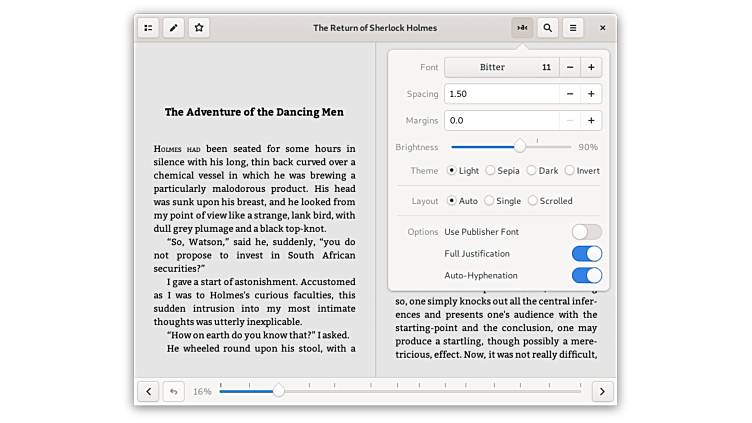The image size is (752, 423).
Task: Click the pencil annotations icon
Action: click(x=174, y=28)
